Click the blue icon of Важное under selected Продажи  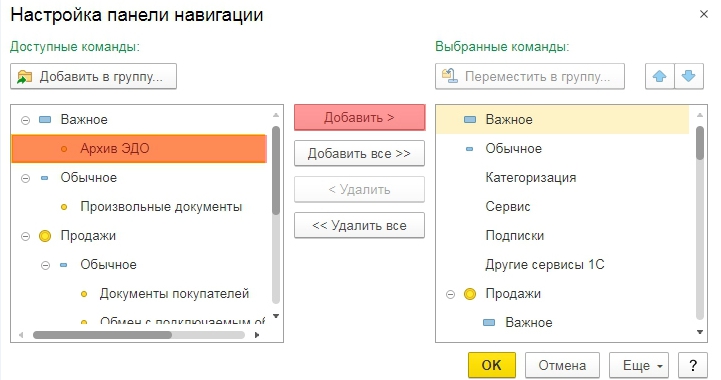pyautogui.click(x=489, y=323)
